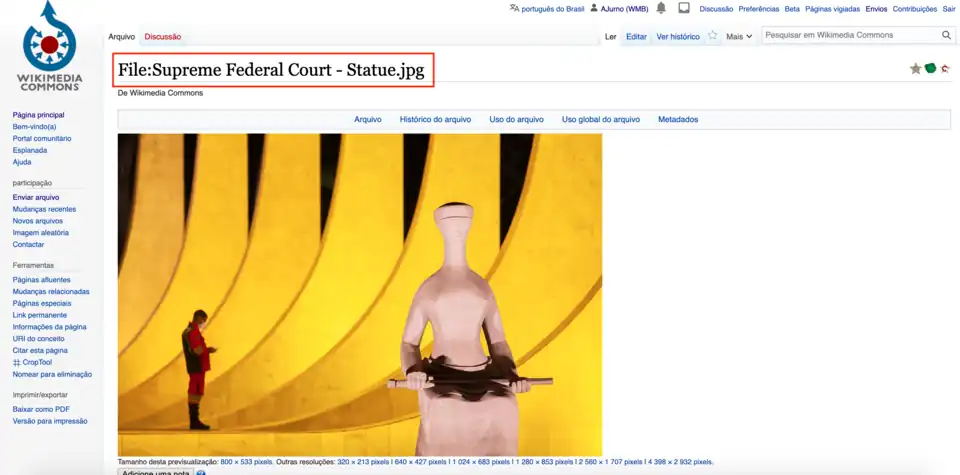Open the notices inbox tray icon
The height and width of the screenshot is (475, 960).
pyautogui.click(x=684, y=8)
